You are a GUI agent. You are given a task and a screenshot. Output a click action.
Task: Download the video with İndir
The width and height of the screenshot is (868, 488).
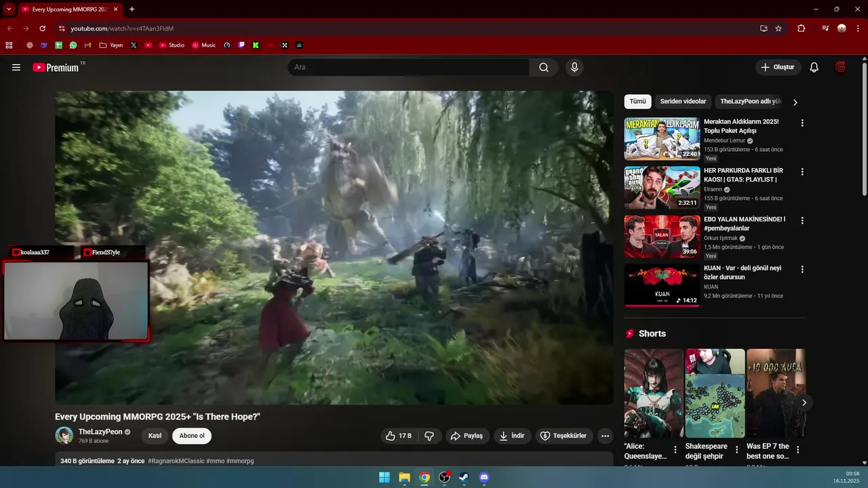[512, 436]
